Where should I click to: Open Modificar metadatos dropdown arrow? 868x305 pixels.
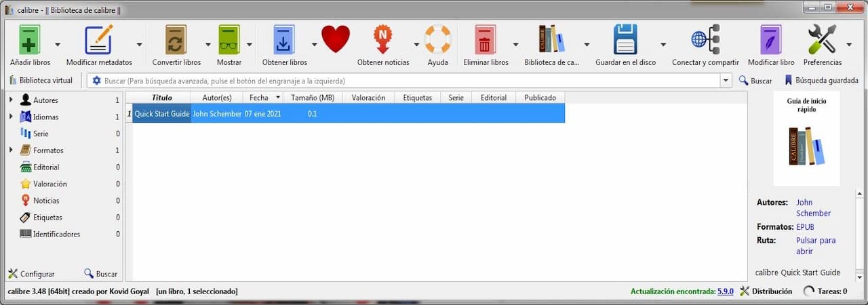(139, 45)
